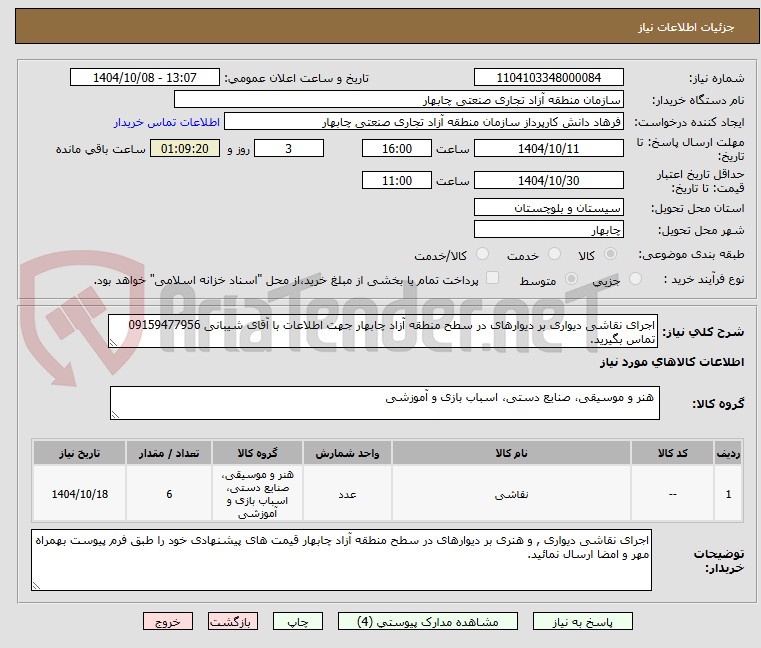Click the کد کالا column header
This screenshot has height=648, width=761.
pyautogui.click(x=672, y=453)
